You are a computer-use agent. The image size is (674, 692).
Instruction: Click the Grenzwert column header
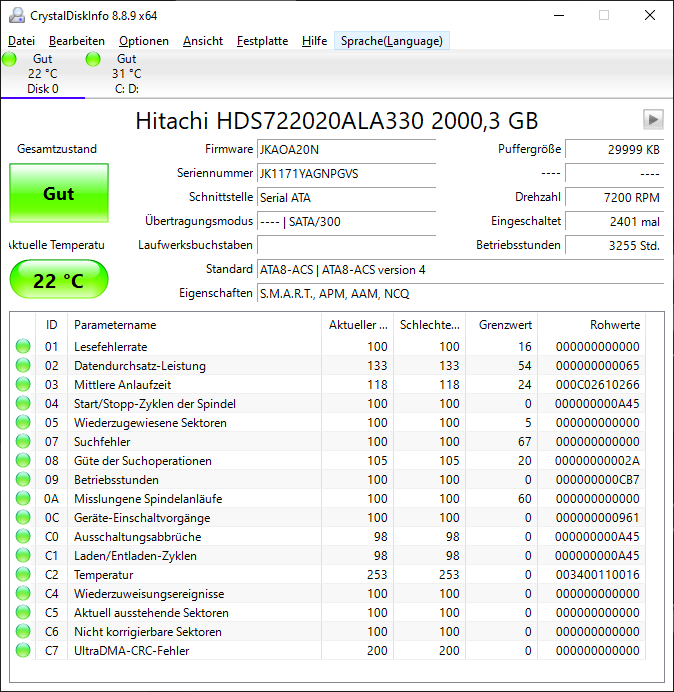click(501, 325)
